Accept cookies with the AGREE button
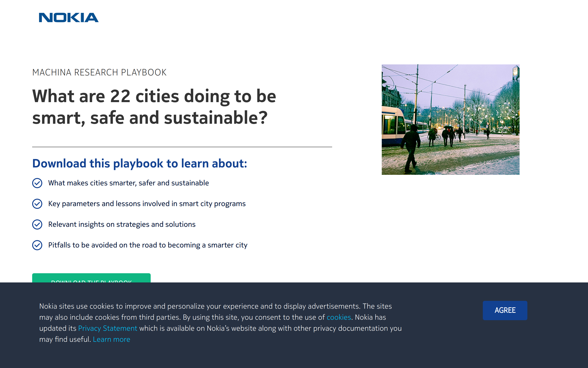 505,310
